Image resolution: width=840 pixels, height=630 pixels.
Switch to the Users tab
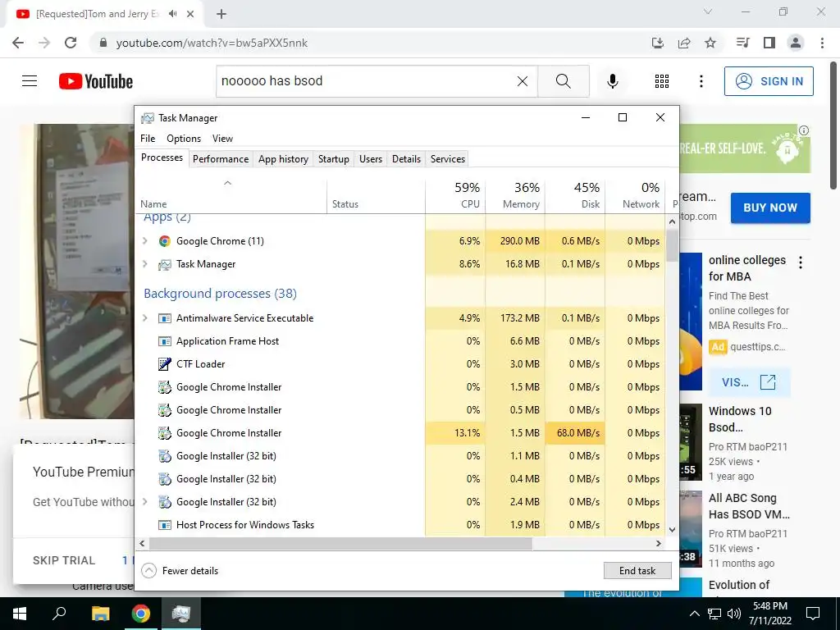[x=371, y=158]
